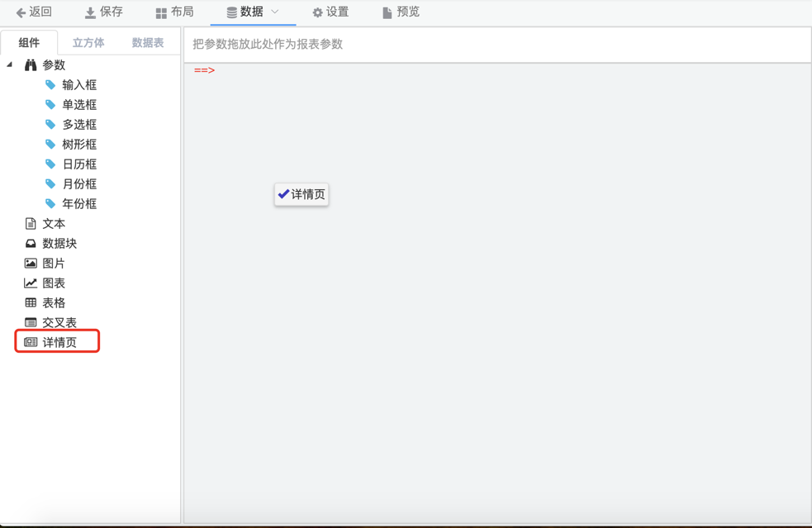Click the tag icon beside 月份框
The width and height of the screenshot is (812, 528).
pos(50,183)
